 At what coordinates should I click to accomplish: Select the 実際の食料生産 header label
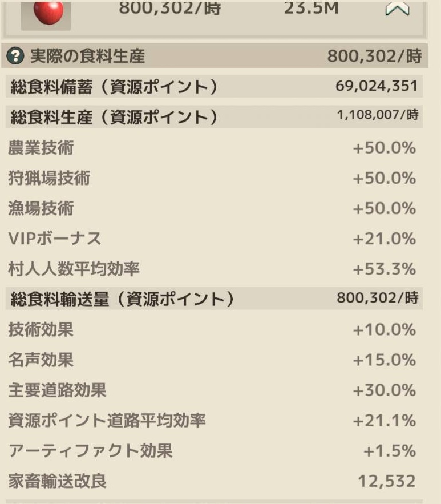coord(87,56)
